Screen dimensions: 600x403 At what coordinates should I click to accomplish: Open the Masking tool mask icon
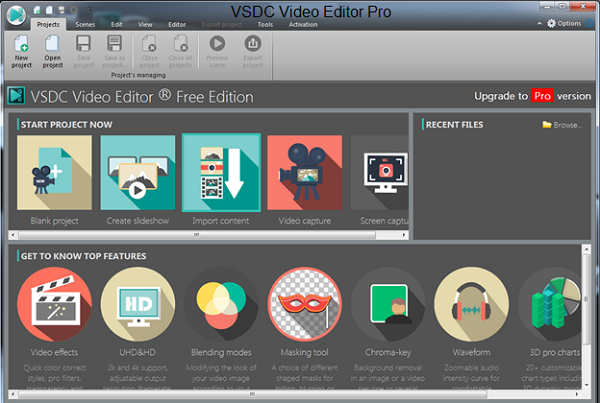click(x=305, y=304)
